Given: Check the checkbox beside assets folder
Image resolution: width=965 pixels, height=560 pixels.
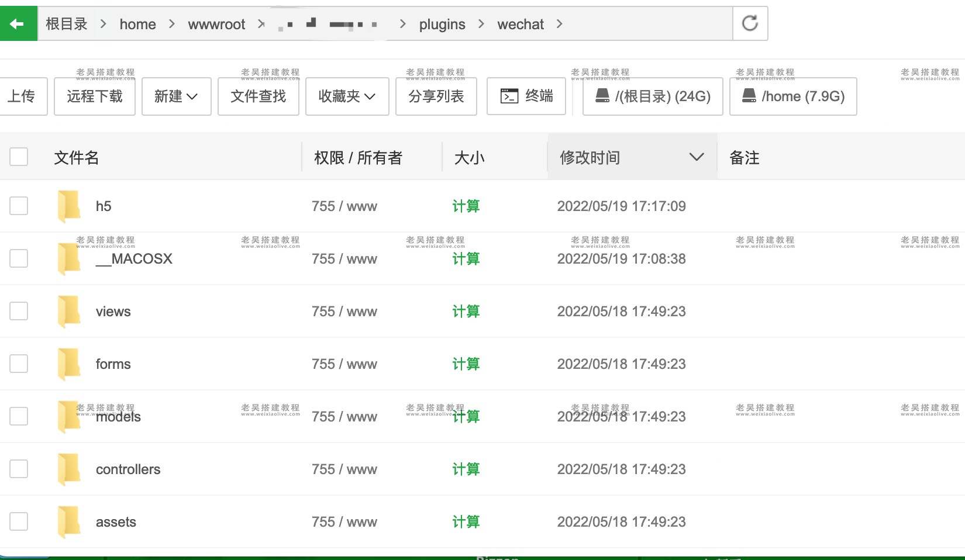Looking at the screenshot, I should tap(19, 521).
